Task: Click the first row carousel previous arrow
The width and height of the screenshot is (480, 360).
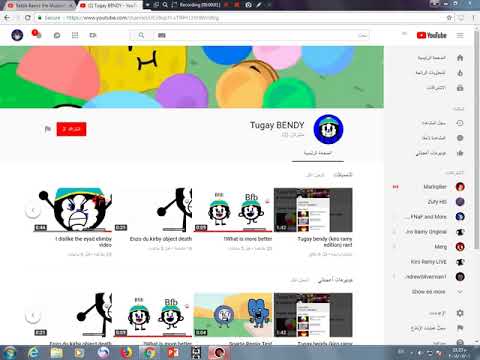Action: point(33,210)
